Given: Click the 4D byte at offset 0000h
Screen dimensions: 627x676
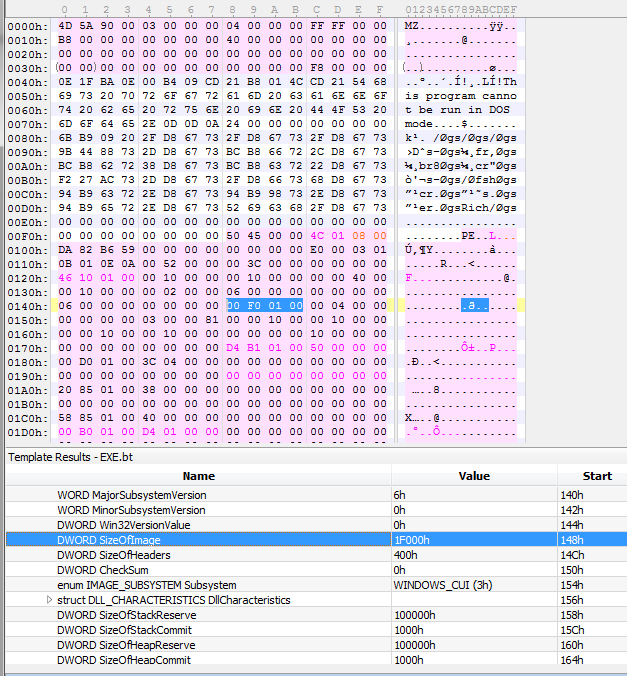Looking at the screenshot, I should point(66,24).
